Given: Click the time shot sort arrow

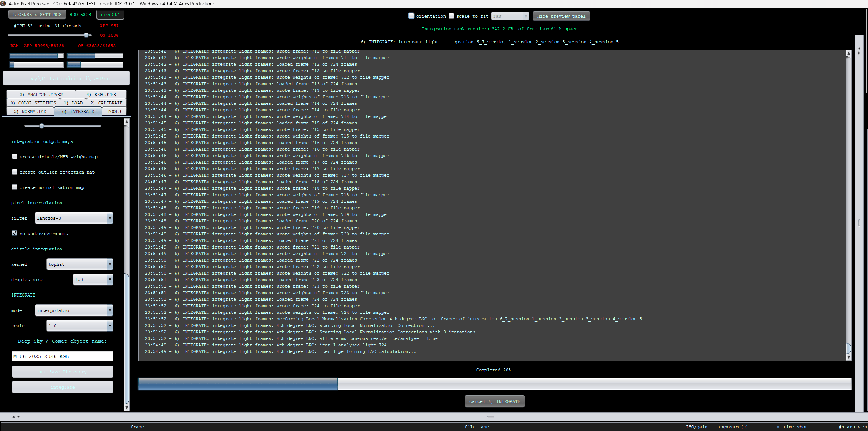Looking at the screenshot, I should [778, 426].
